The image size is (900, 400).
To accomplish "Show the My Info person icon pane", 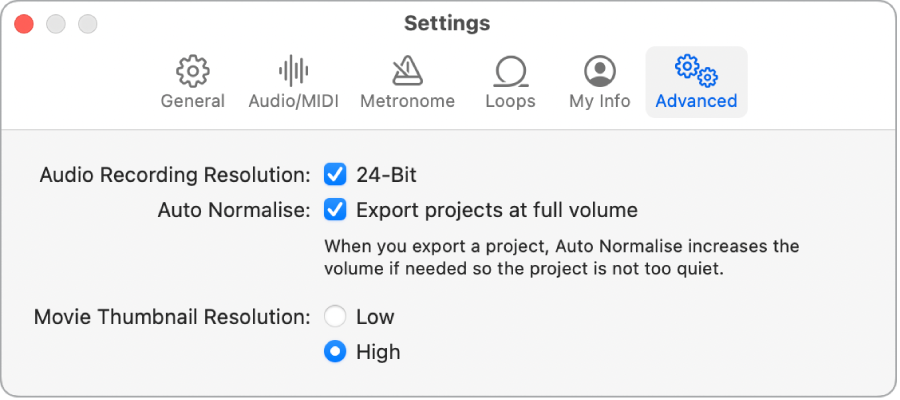I will 599,71.
